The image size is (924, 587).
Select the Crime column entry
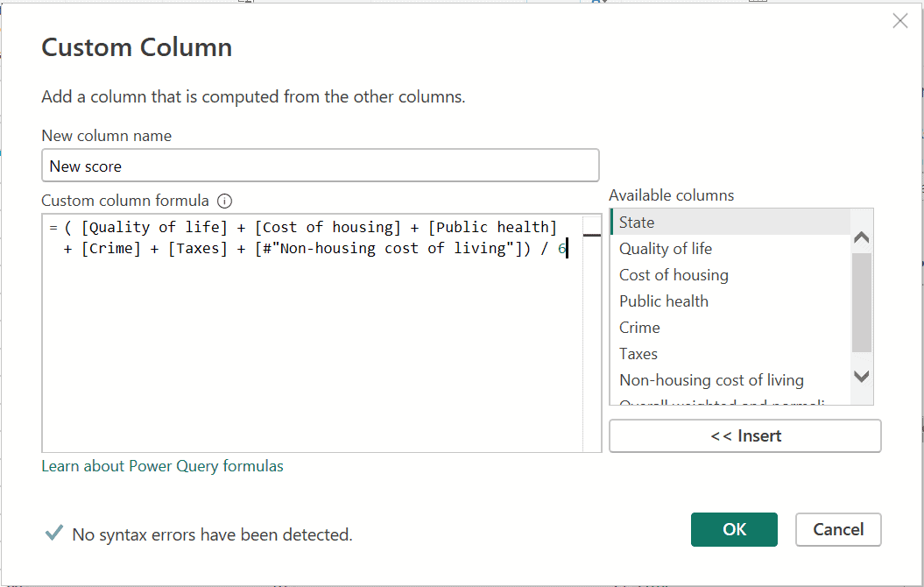coord(639,328)
